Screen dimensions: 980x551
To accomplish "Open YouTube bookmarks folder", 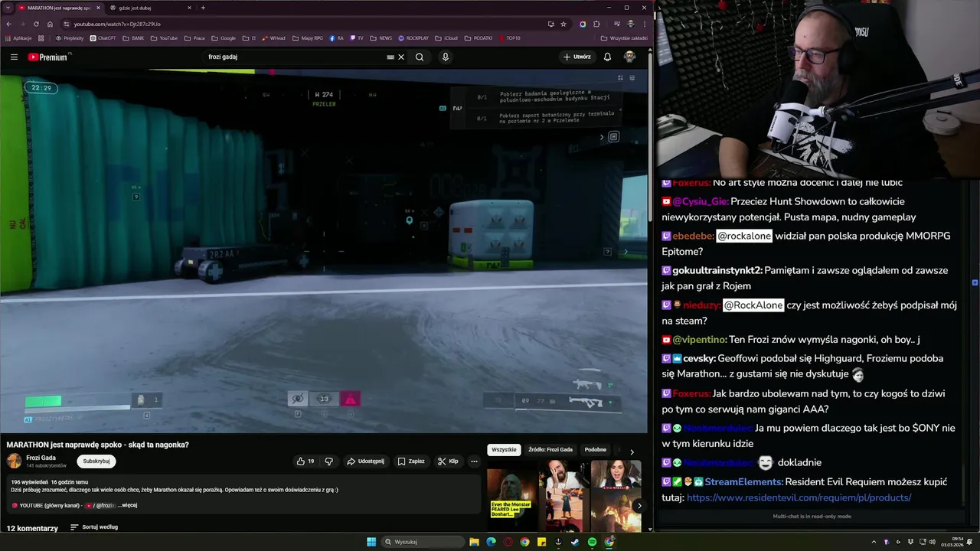I will coord(164,37).
